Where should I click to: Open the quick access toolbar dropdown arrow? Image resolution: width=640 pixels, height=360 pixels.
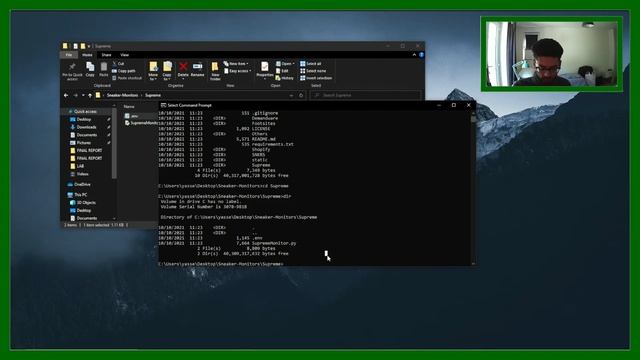pyautogui.click(x=89, y=46)
